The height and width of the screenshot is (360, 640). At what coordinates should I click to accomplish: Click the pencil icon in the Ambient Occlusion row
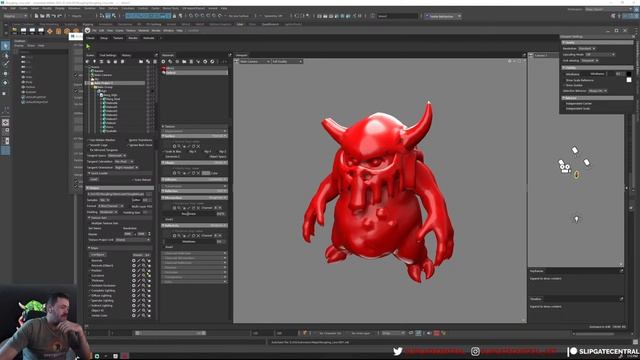click(139, 285)
